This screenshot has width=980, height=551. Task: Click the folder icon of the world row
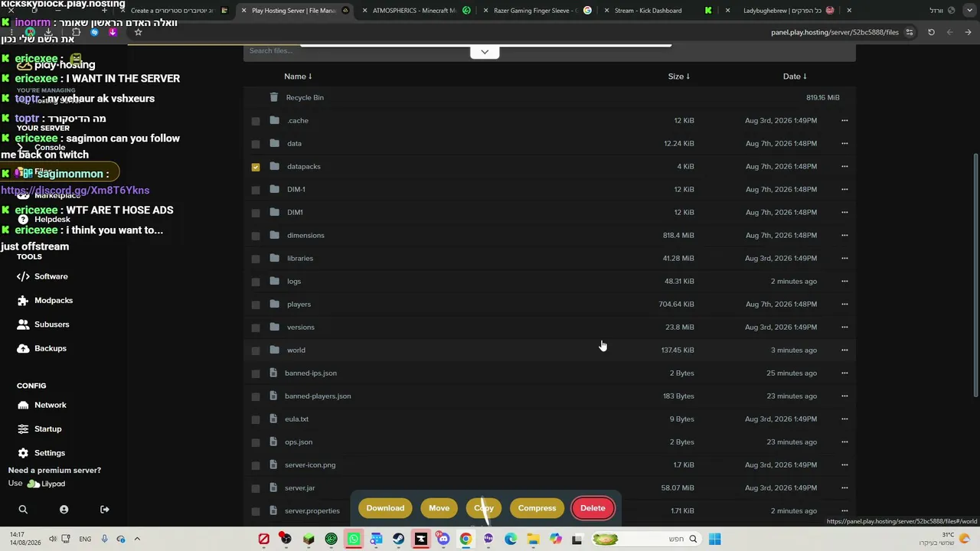point(274,350)
